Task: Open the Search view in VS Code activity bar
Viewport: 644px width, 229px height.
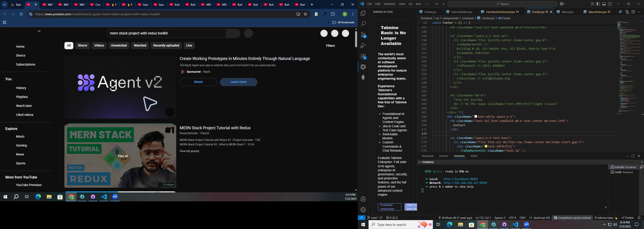Action: 363,24
